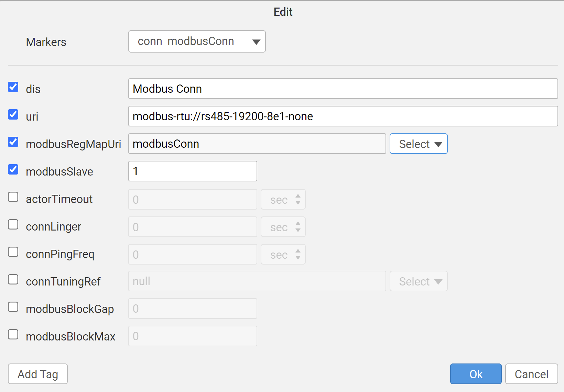Click the Ok button

click(476, 374)
